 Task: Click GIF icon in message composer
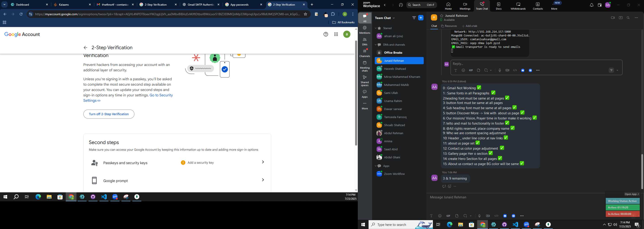[x=448, y=216]
